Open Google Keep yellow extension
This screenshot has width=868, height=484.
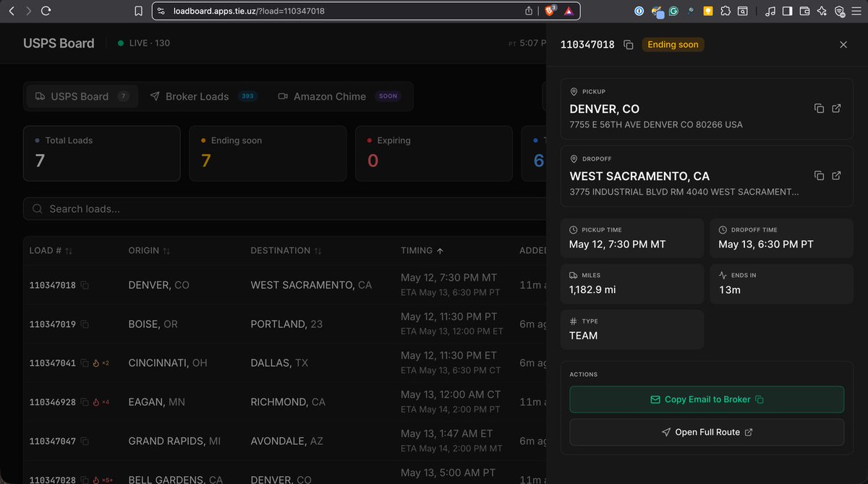pos(707,11)
